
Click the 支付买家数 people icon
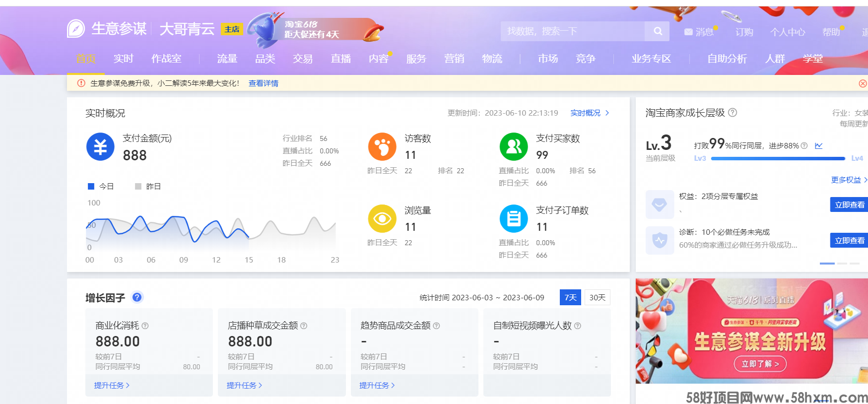514,147
